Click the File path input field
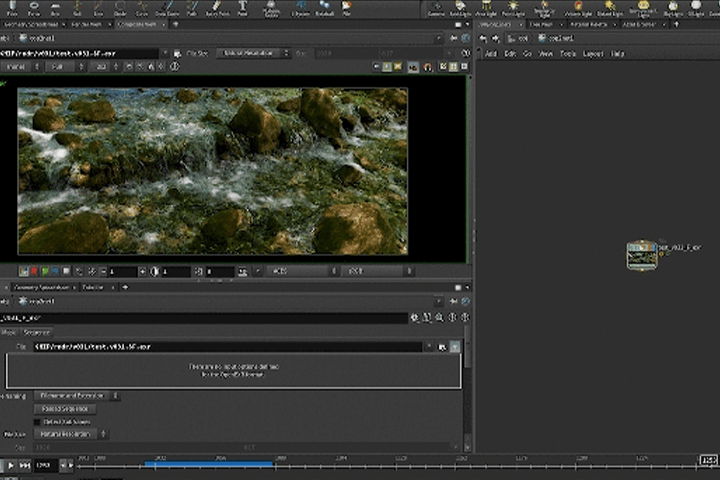 (x=227, y=347)
